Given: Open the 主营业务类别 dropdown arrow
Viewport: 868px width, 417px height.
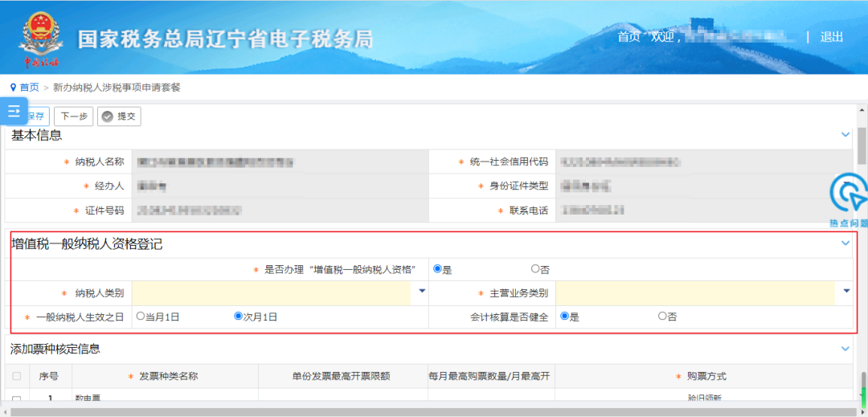Looking at the screenshot, I should [846, 290].
